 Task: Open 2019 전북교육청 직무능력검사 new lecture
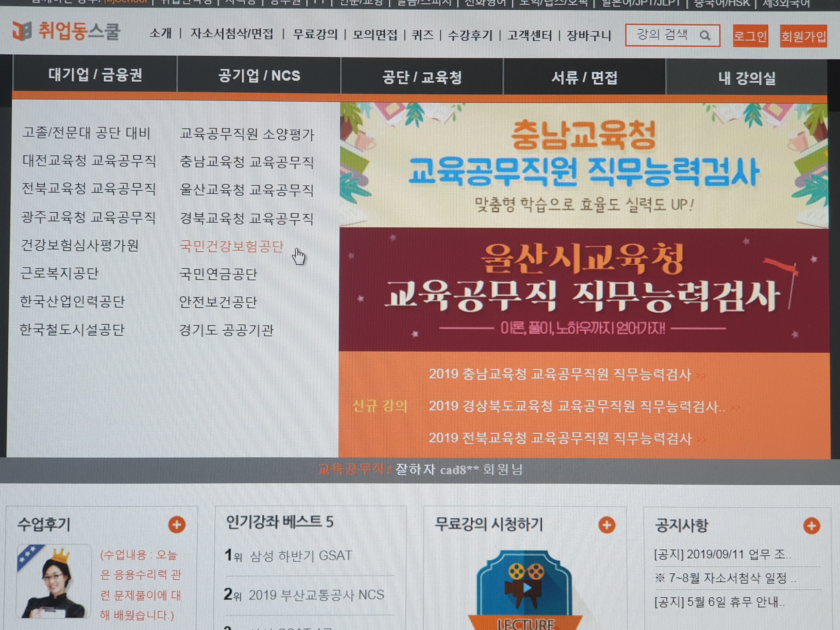tap(560, 439)
